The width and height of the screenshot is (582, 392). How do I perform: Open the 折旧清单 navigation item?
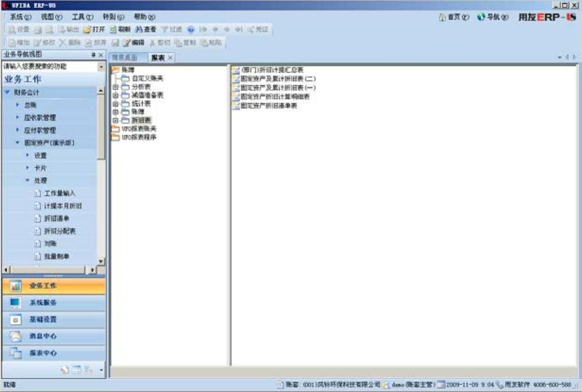pos(52,218)
